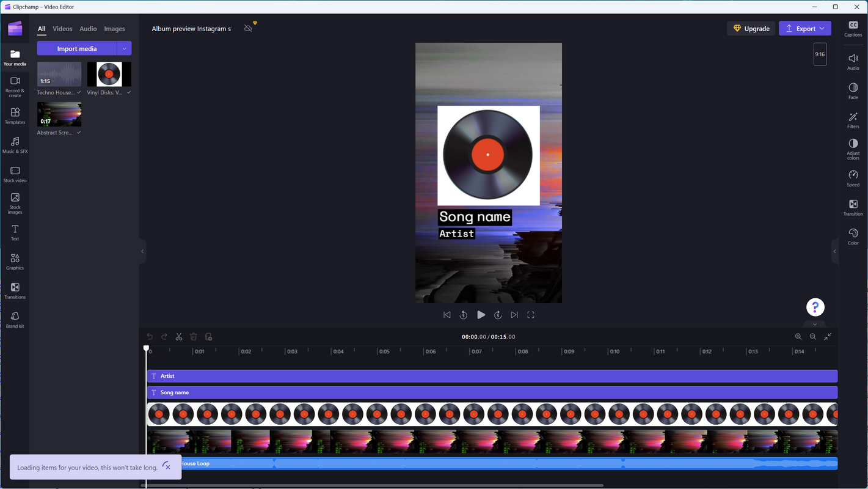This screenshot has width=868, height=489.
Task: Open the Filters panel icon
Action: (x=853, y=119)
